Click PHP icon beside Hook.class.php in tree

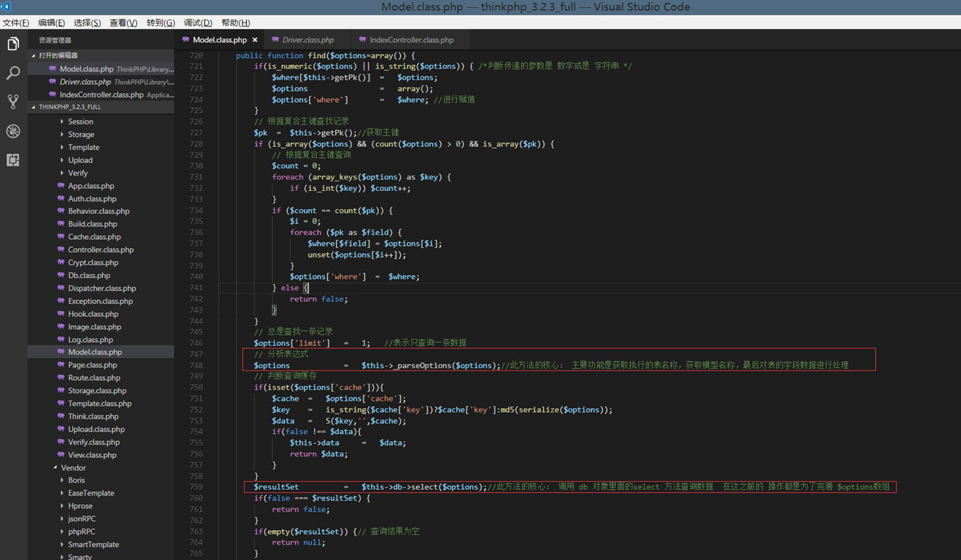pyautogui.click(x=61, y=314)
